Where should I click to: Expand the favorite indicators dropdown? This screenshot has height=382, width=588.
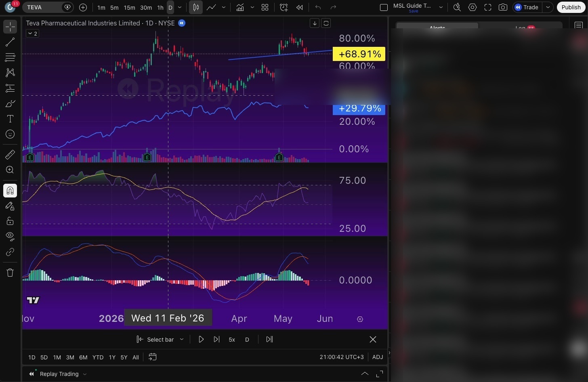[252, 7]
